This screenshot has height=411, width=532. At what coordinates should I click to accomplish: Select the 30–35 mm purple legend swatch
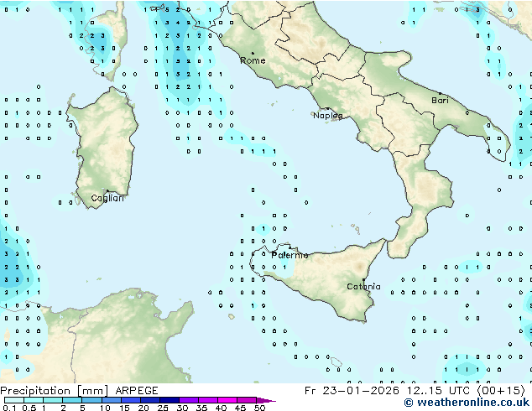(188, 400)
